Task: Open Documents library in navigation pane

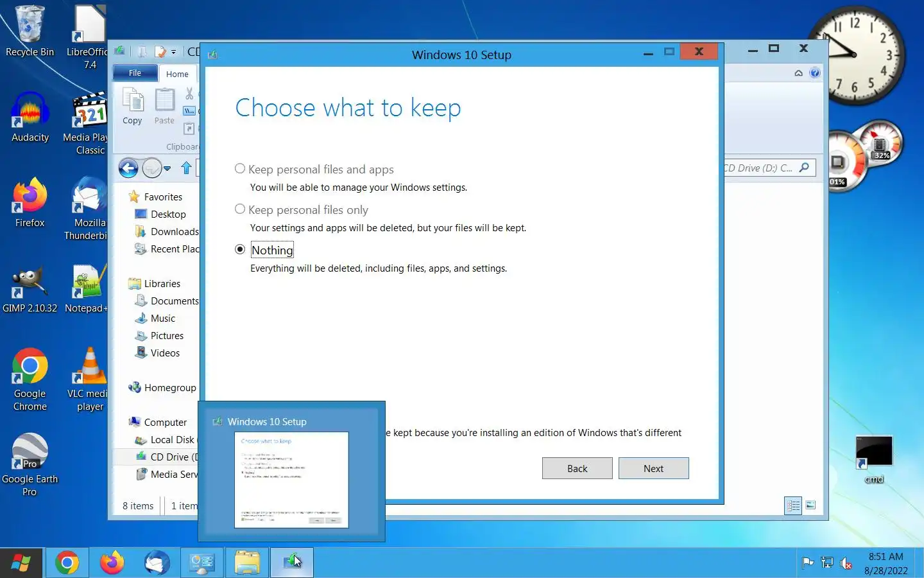Action: pyautogui.click(x=174, y=301)
